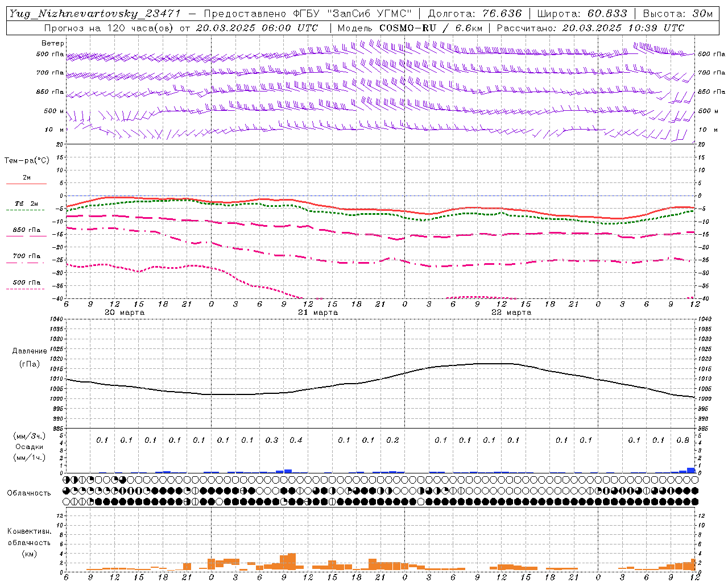Click the 20 марта date label
This screenshot has height=582, width=728.
coord(125,313)
